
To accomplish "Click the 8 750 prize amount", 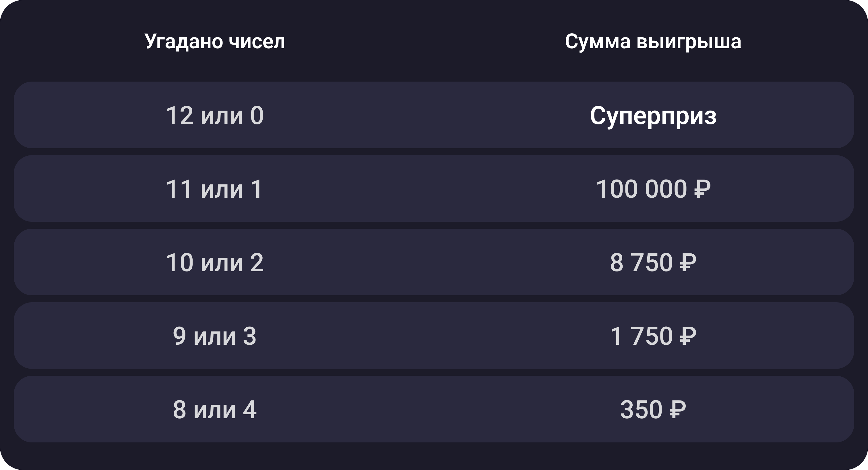I will [x=641, y=262].
